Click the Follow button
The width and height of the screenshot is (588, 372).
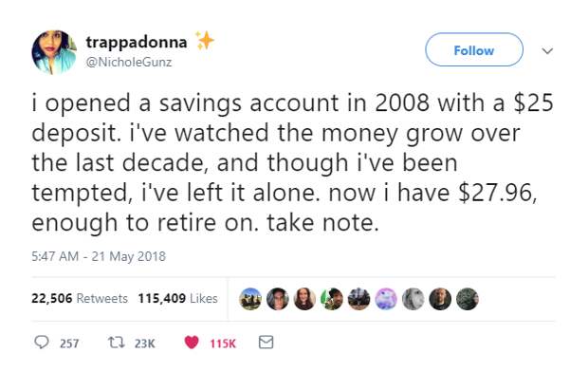pos(473,50)
